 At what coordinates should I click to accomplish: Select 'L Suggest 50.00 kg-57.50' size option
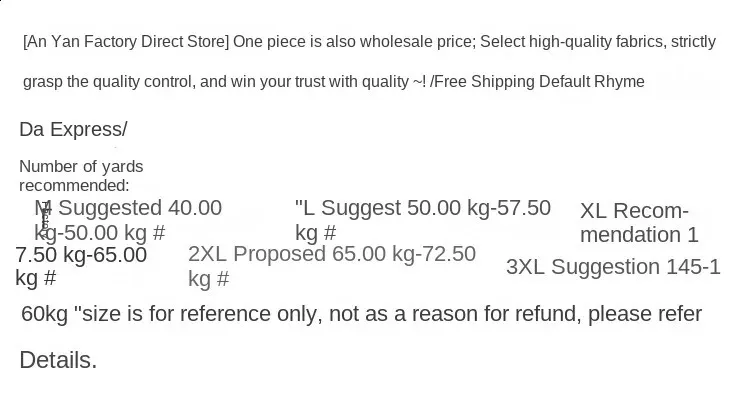point(423,208)
